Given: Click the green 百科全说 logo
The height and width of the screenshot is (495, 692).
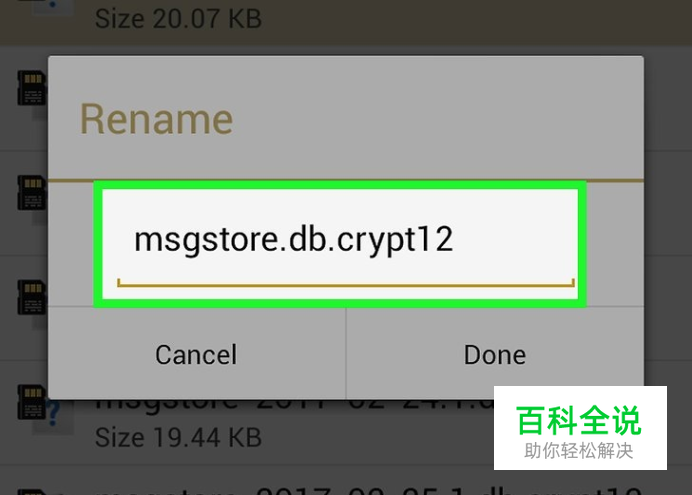Looking at the screenshot, I should [x=579, y=420].
